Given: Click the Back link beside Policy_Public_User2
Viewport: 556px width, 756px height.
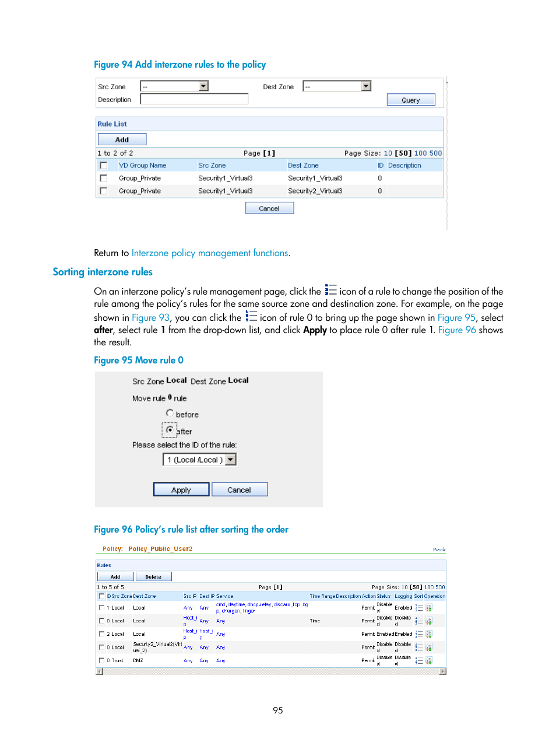Looking at the screenshot, I should (x=439, y=549).
